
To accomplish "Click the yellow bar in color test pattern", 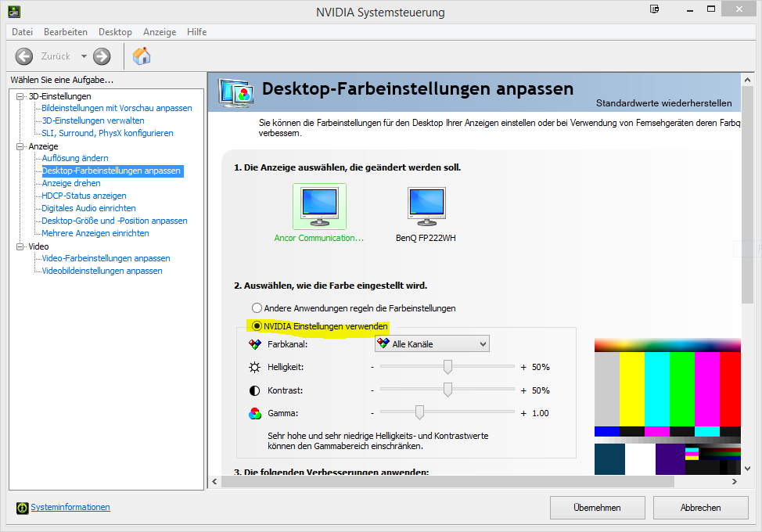I will 632,389.
